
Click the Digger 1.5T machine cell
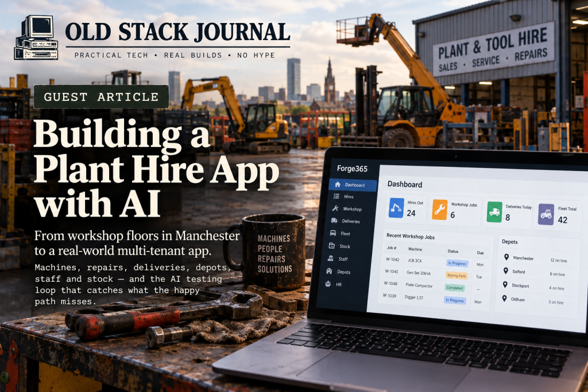click(x=414, y=297)
